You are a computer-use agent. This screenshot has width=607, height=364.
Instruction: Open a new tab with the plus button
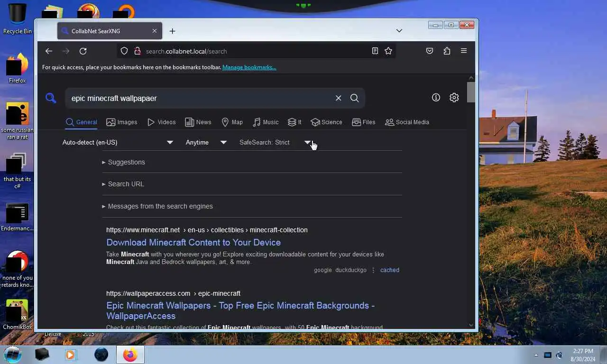pos(172,31)
